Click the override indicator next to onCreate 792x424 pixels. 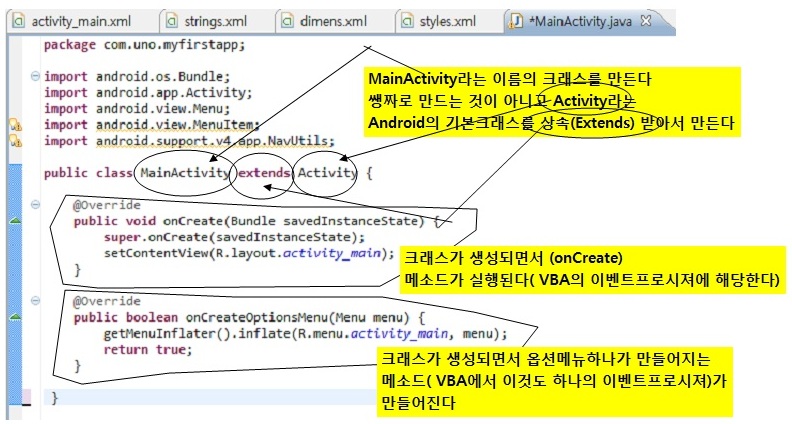[16, 220]
